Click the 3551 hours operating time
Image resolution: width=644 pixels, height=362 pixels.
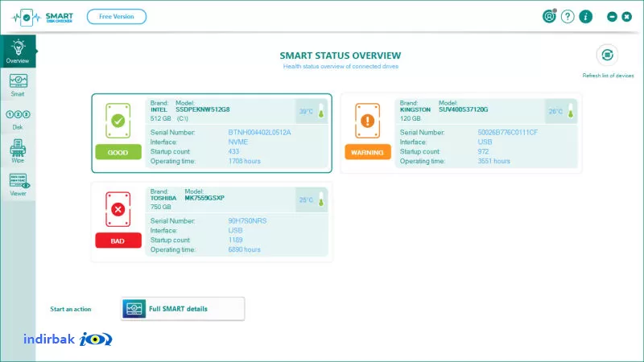click(493, 162)
